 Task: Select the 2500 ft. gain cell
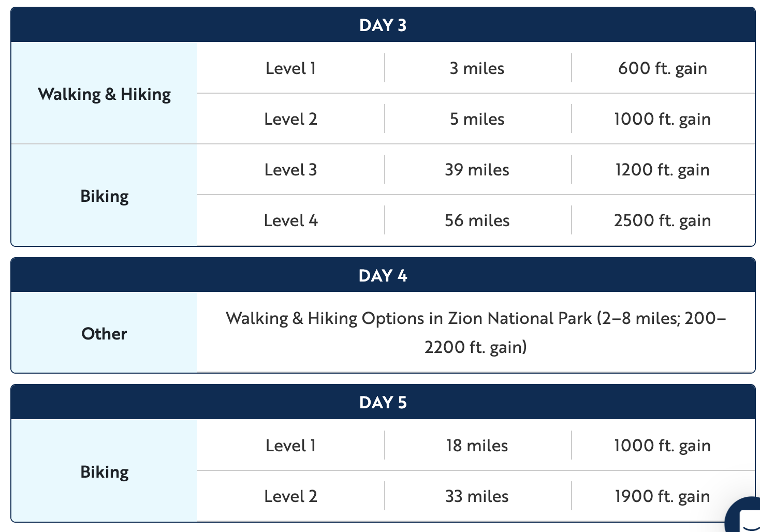tap(662, 220)
